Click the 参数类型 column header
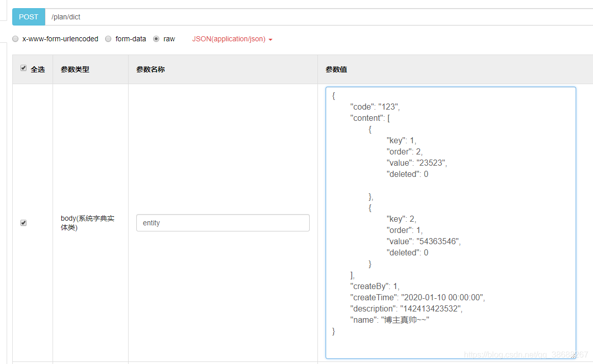The width and height of the screenshot is (593, 364). (x=75, y=69)
